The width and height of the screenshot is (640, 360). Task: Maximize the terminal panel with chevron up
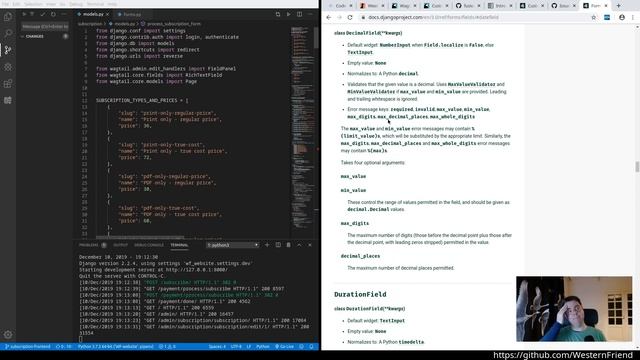click(299, 245)
